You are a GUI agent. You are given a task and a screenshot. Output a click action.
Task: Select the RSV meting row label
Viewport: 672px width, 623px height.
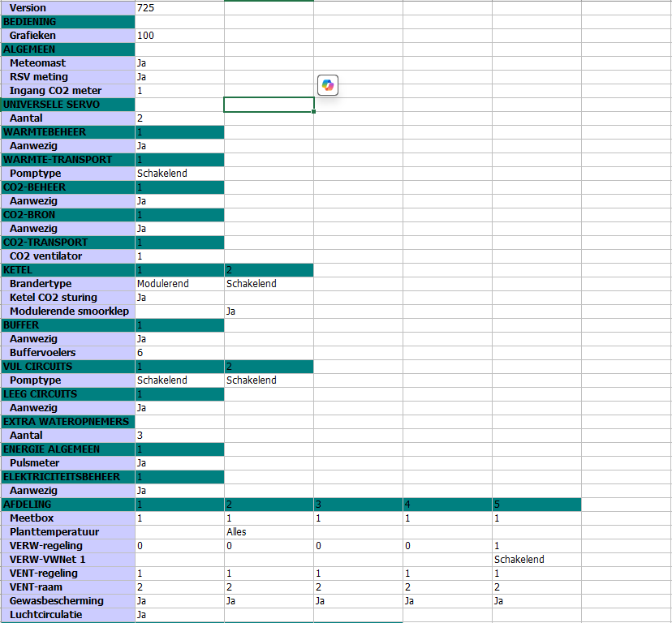click(x=68, y=77)
